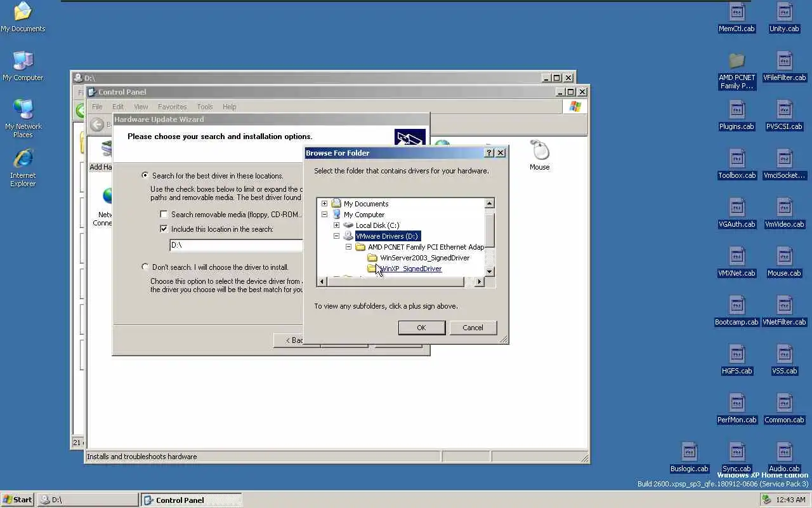This screenshot has width=812, height=508.
Task: Uncheck 'Include this location in the search'
Action: click(x=164, y=229)
